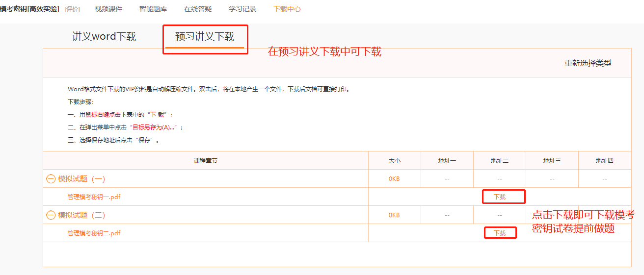Click the 模拟试题（二） chapter title text
Viewport: 644px width, 275px height.
pyautogui.click(x=81, y=215)
